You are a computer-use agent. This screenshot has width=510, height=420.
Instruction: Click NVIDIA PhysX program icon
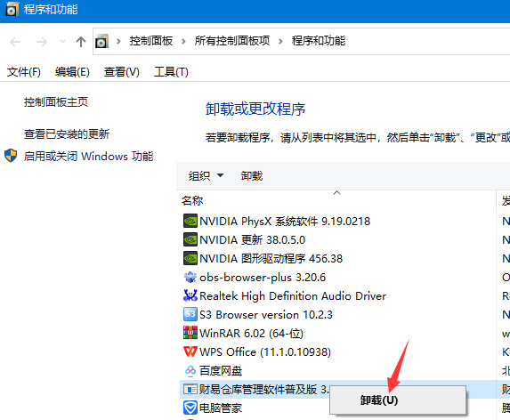pos(190,221)
